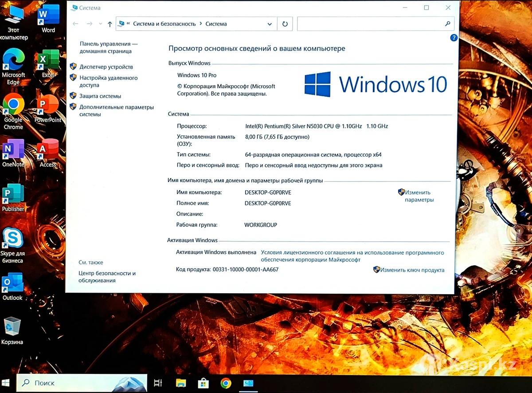Viewport: 532px width, 393px height.
Task: Click the Система window title bar icon
Action: (74, 8)
